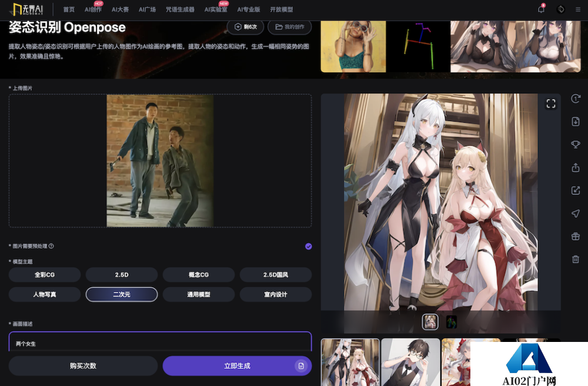This screenshot has width=588, height=386.
Task: Select the 室内设计 model theme
Action: [x=275, y=294]
